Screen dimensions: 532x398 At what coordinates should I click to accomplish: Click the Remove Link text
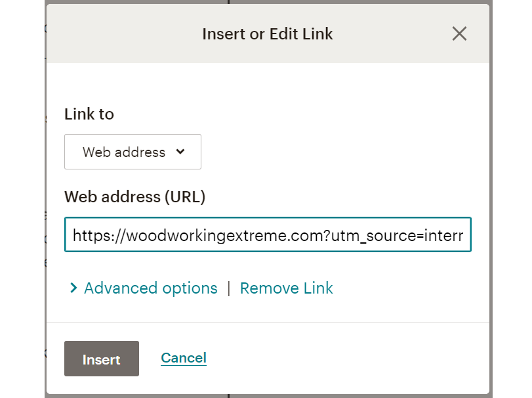(286, 288)
